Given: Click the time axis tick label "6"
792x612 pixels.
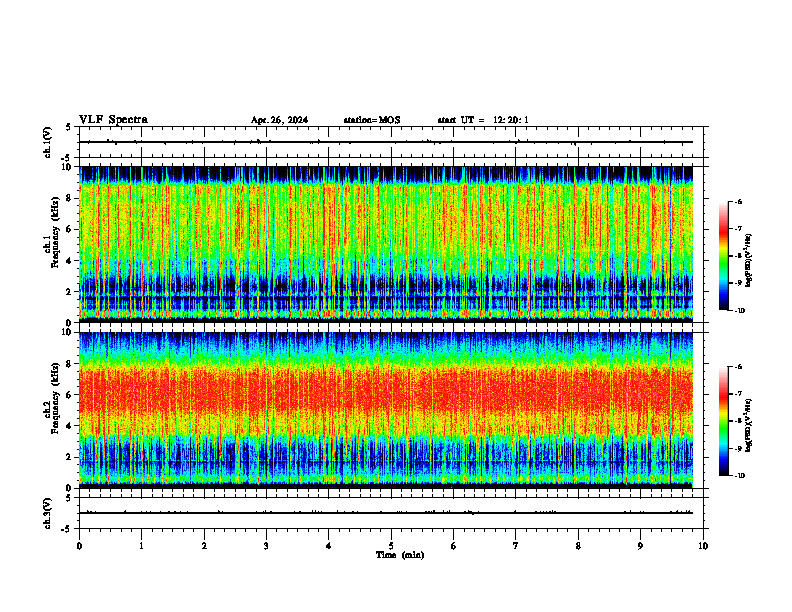Looking at the screenshot, I should [454, 546].
